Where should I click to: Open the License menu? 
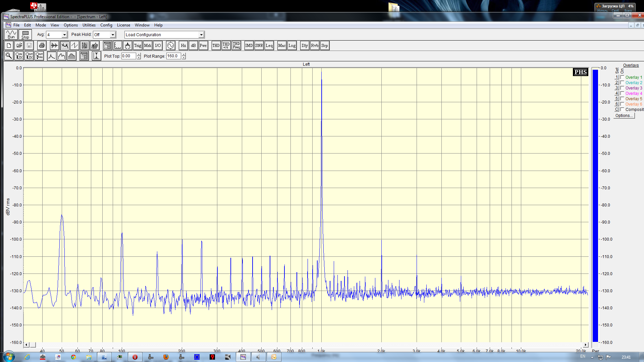pyautogui.click(x=123, y=25)
